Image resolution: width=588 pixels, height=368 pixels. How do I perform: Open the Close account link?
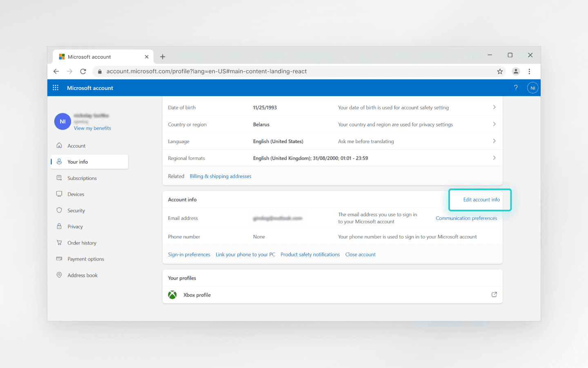[361, 254]
